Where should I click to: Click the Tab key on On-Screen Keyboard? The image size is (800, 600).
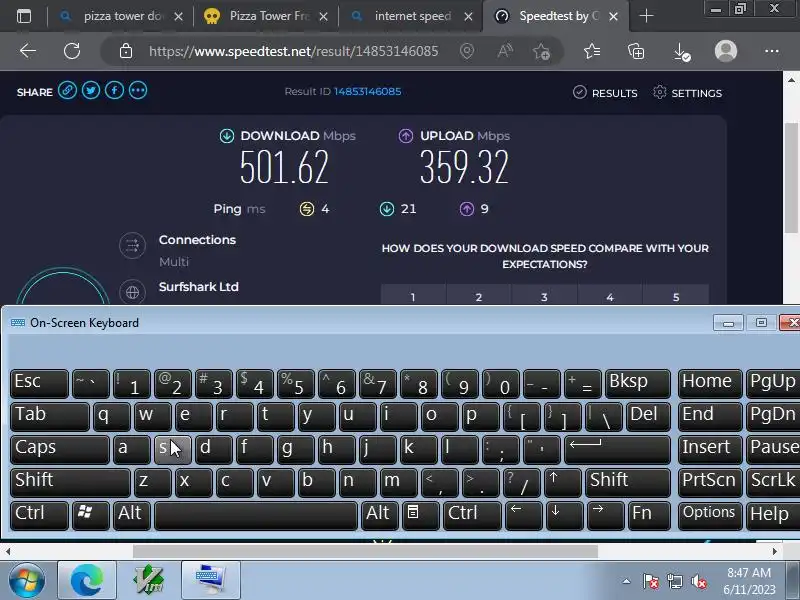(49, 416)
